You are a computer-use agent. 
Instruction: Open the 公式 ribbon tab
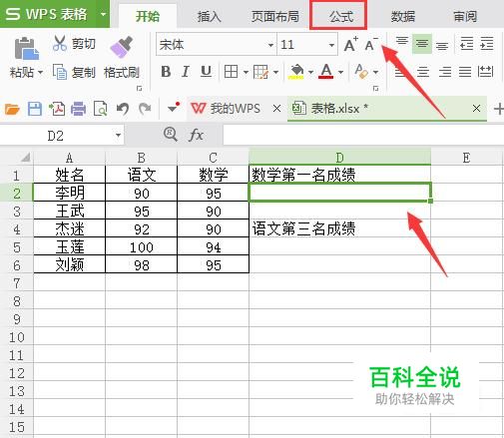[x=341, y=16]
